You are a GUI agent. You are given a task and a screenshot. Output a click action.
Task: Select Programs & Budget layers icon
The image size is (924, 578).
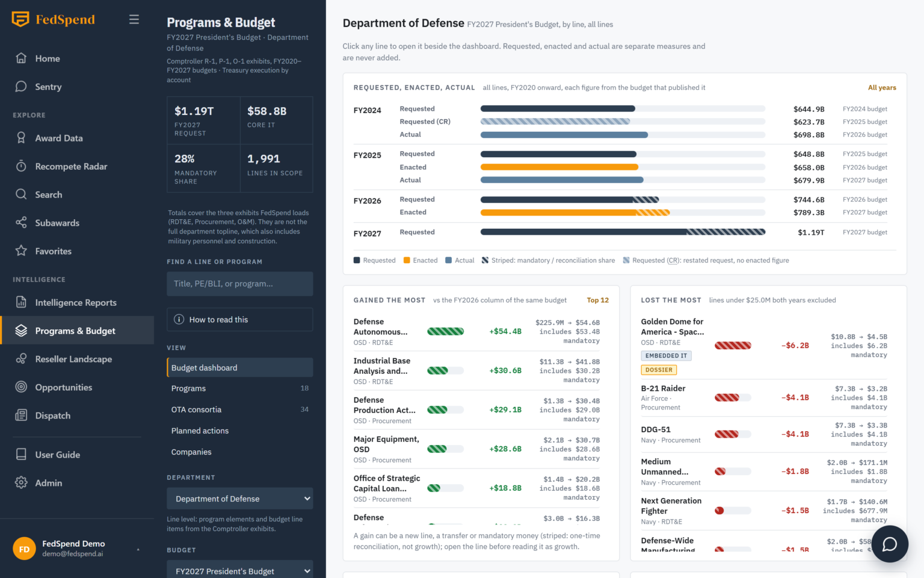click(21, 331)
